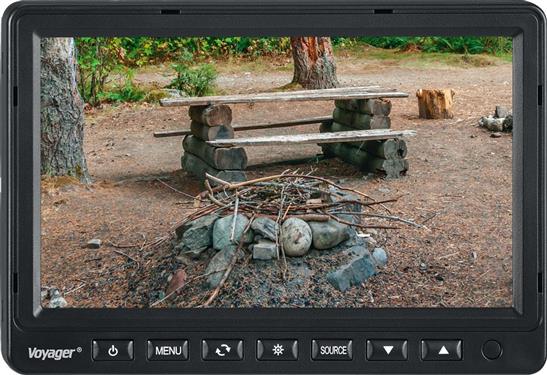Click the top-right slot on bezel
Screen dimensions: 547x375
pyautogui.click(x=383, y=12)
